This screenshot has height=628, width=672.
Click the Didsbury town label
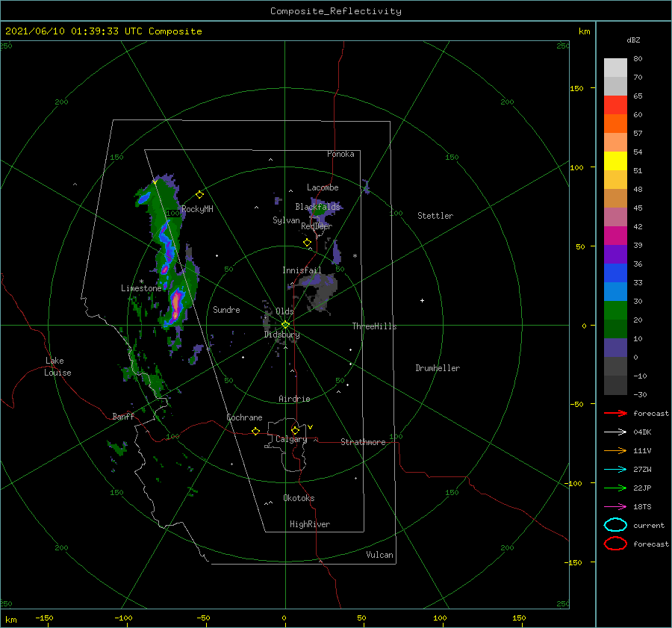click(281, 335)
